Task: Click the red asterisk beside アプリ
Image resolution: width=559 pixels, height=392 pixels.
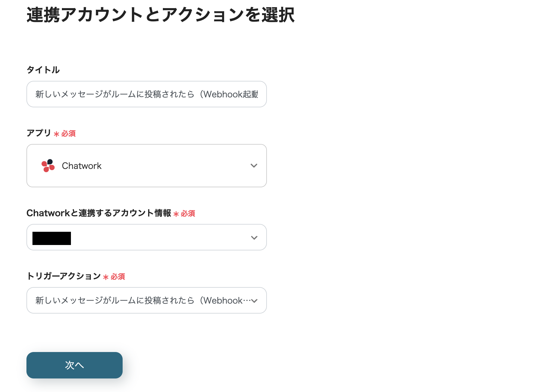Action: click(56, 133)
